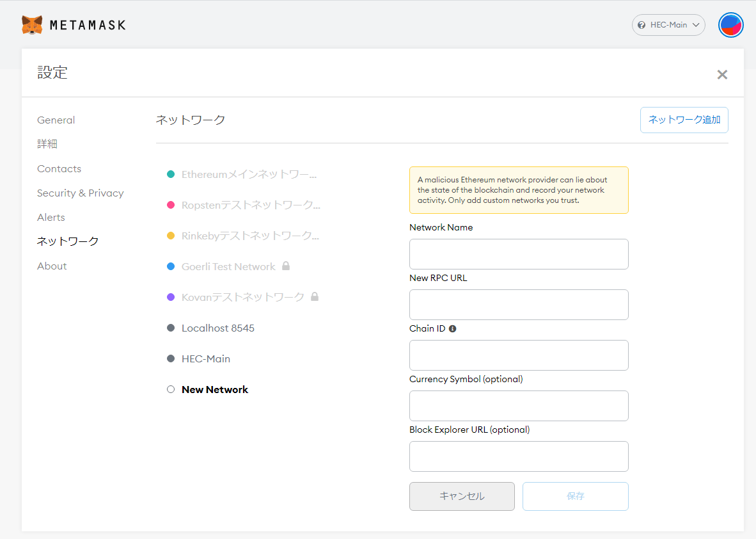Click the New RPC URL input field
The width and height of the screenshot is (756, 539).
[518, 305]
